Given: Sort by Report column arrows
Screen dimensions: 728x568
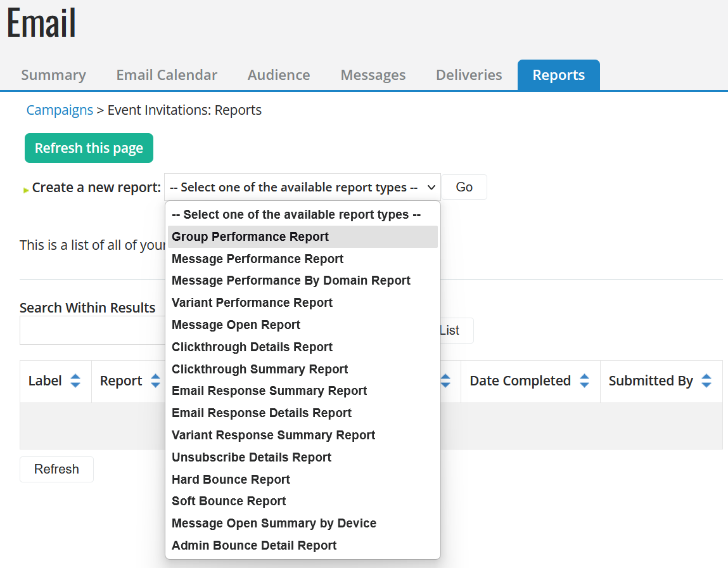Looking at the screenshot, I should 155,381.
